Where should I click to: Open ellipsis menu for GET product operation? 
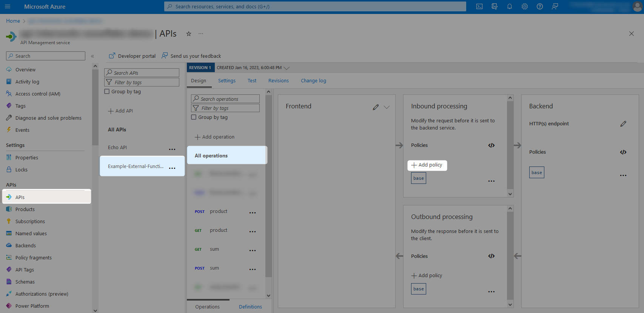point(253,232)
